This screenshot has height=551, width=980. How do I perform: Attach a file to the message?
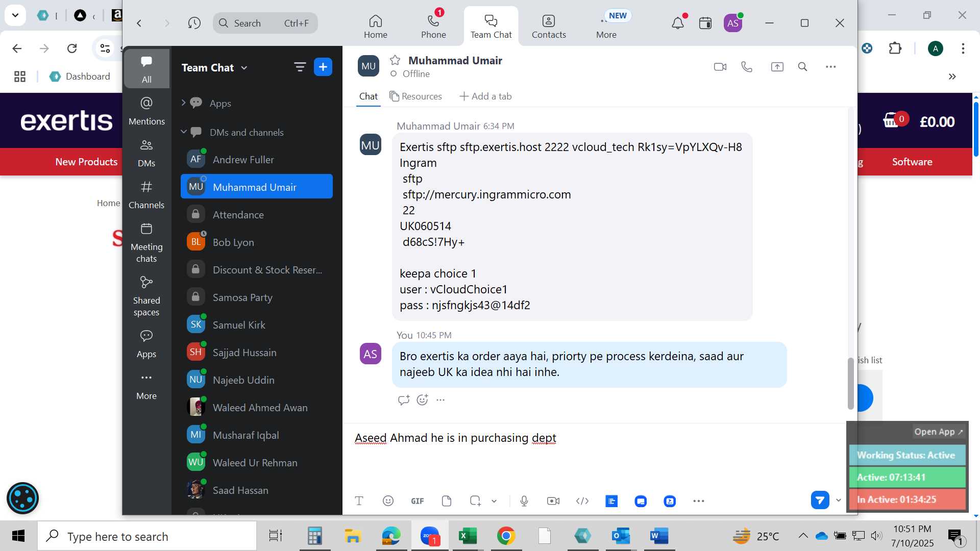[447, 501]
